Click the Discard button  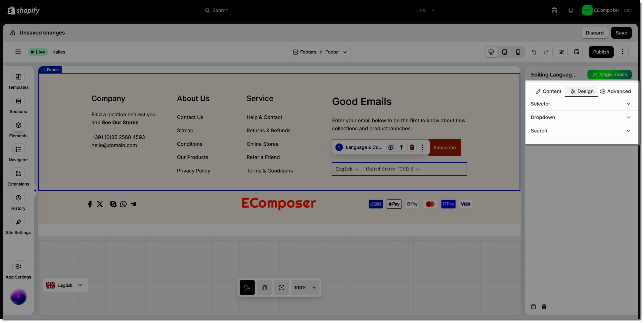594,33
